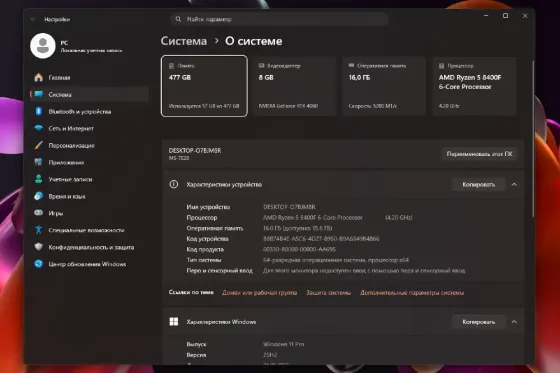Open Домен или рабочая группа link
This screenshot has height=373, width=560.
pos(259,292)
